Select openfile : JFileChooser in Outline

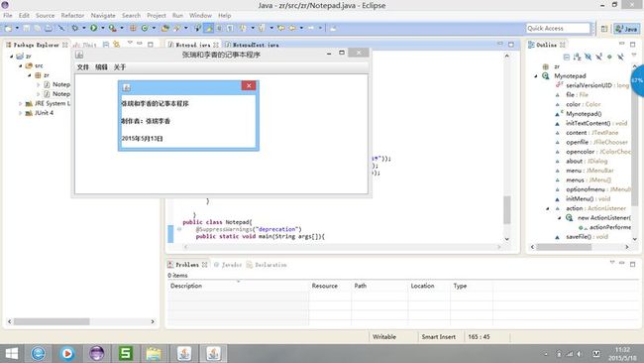[x=596, y=142]
